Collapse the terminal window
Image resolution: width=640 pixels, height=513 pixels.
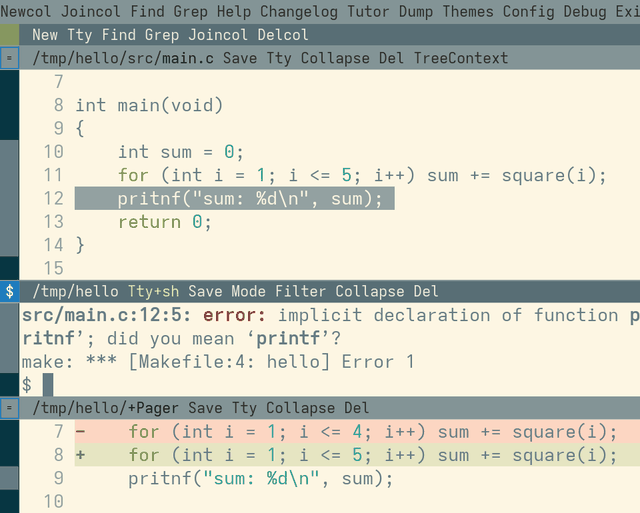pos(370,291)
